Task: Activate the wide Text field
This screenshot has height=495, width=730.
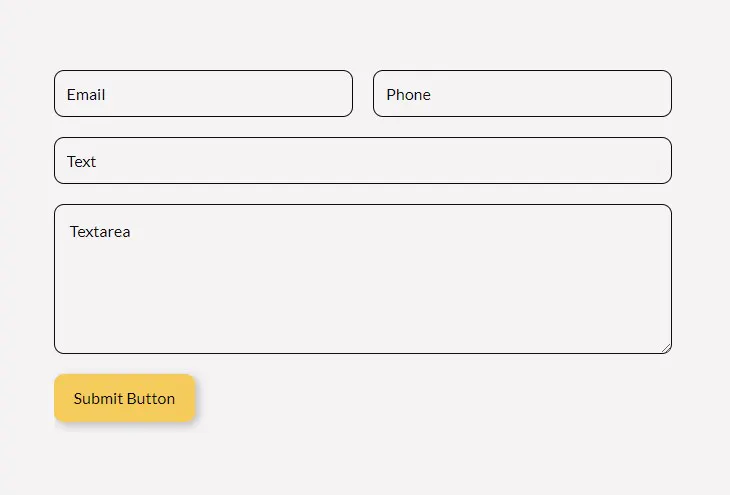Action: [363, 161]
